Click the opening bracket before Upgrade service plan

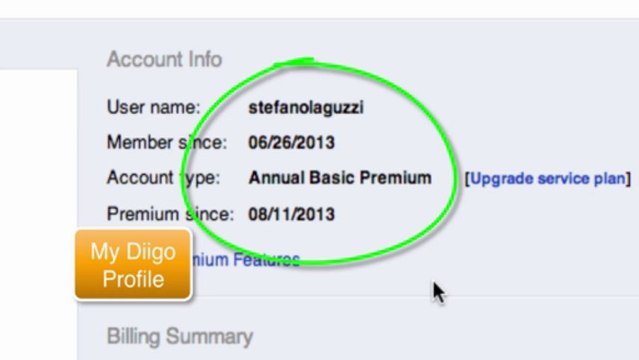pyautogui.click(x=467, y=179)
